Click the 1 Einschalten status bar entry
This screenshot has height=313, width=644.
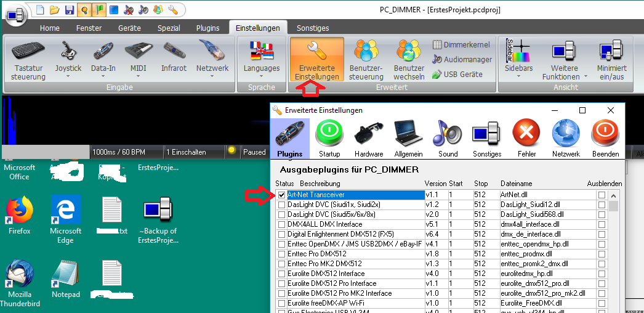195,152
